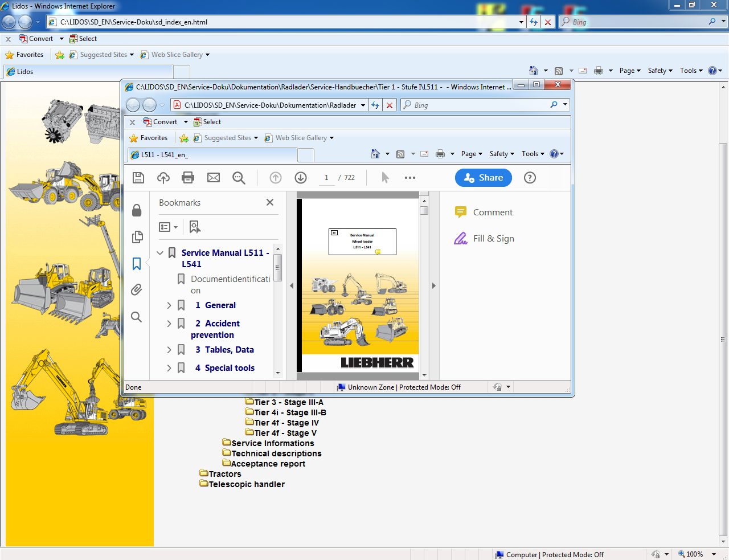Refresh the page in the PDF window
The height and width of the screenshot is (560, 729).
[x=375, y=105]
